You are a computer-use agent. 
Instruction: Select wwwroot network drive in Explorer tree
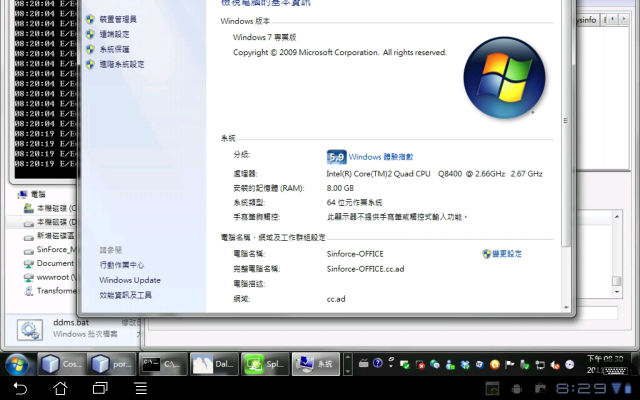tap(50, 278)
